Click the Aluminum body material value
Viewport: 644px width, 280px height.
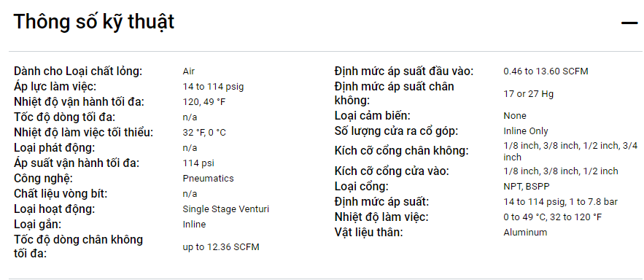pyautogui.click(x=525, y=233)
